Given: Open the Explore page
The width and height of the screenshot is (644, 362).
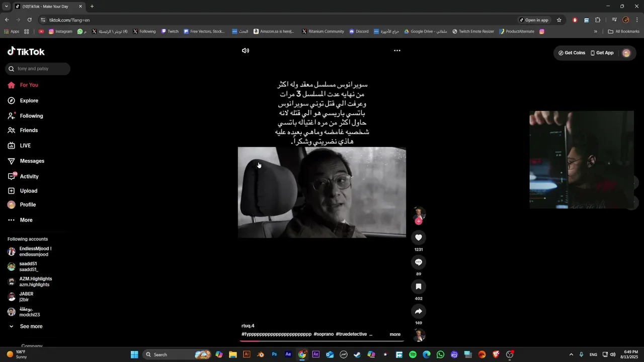Looking at the screenshot, I should pos(29,101).
